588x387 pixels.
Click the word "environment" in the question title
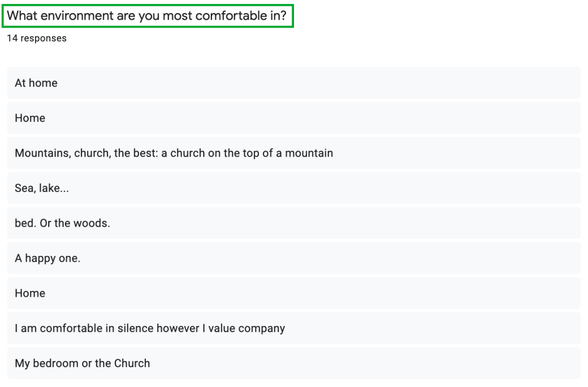coord(77,16)
